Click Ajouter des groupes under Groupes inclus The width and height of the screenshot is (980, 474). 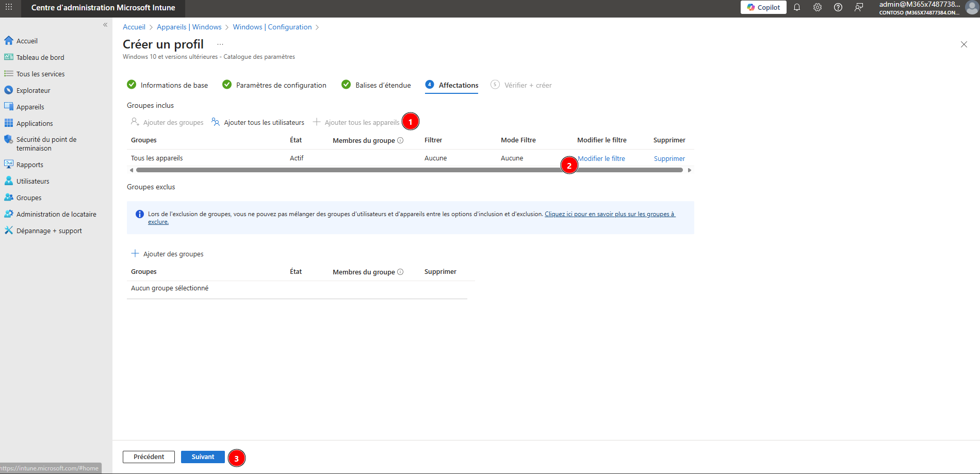(x=167, y=122)
